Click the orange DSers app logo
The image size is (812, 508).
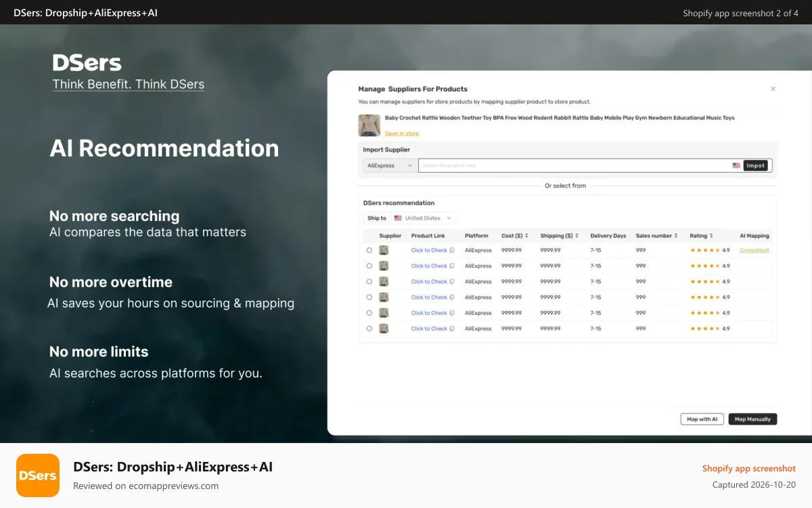(38, 475)
